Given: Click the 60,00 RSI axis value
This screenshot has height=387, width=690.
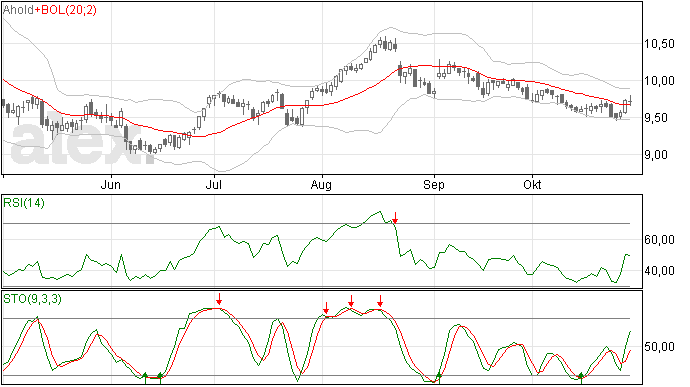Looking at the screenshot, I should click(x=659, y=240).
